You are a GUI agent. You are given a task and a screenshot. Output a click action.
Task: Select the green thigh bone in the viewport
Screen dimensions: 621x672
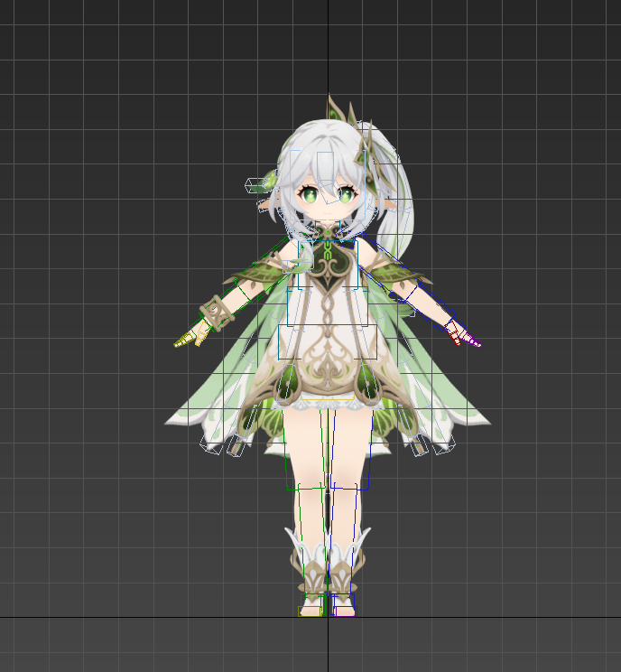303,449
